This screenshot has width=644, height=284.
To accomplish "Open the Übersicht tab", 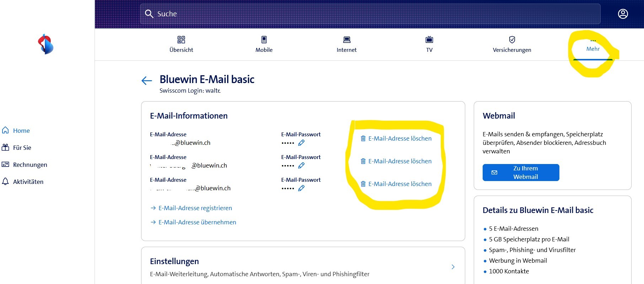I will pos(181,44).
